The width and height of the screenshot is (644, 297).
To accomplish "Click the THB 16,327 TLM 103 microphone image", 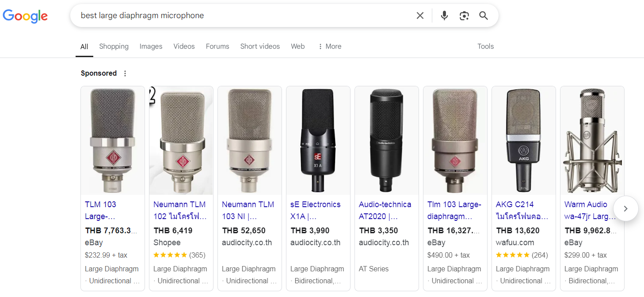I will pos(455,141).
